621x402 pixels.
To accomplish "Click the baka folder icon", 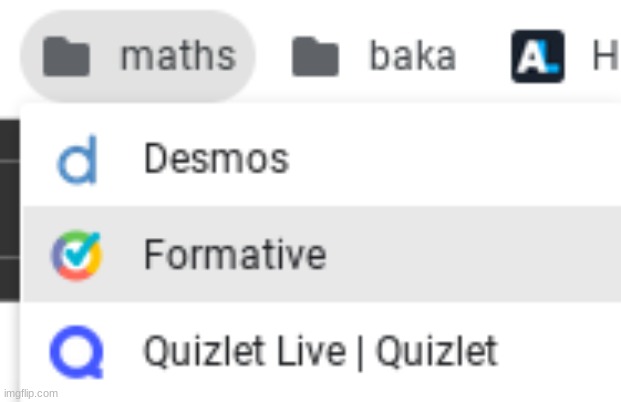I will 315,57.
